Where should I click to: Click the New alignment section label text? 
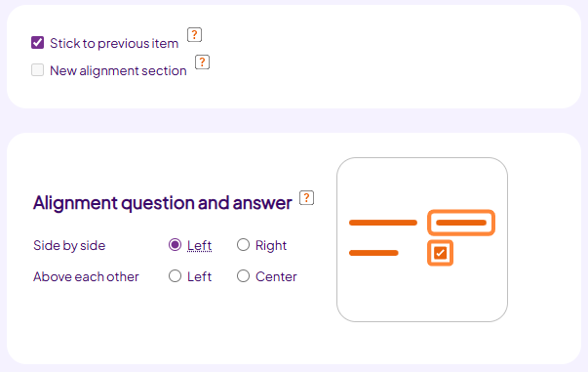tap(118, 71)
